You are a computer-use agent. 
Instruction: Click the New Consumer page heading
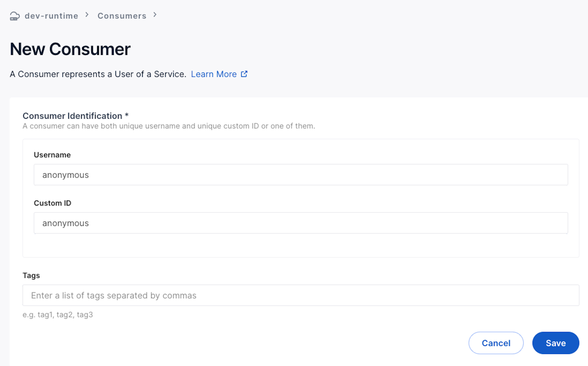pos(70,49)
